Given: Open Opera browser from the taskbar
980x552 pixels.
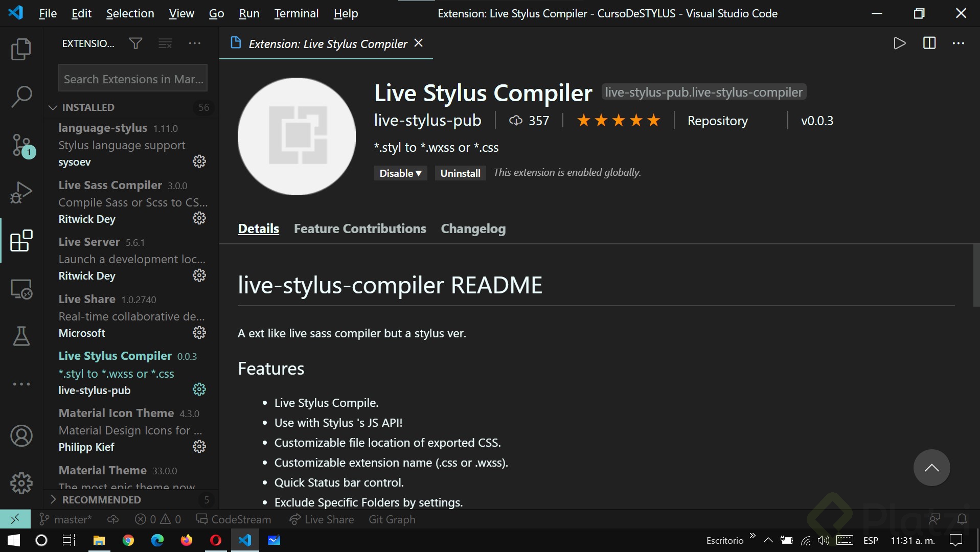Looking at the screenshot, I should click(216, 540).
